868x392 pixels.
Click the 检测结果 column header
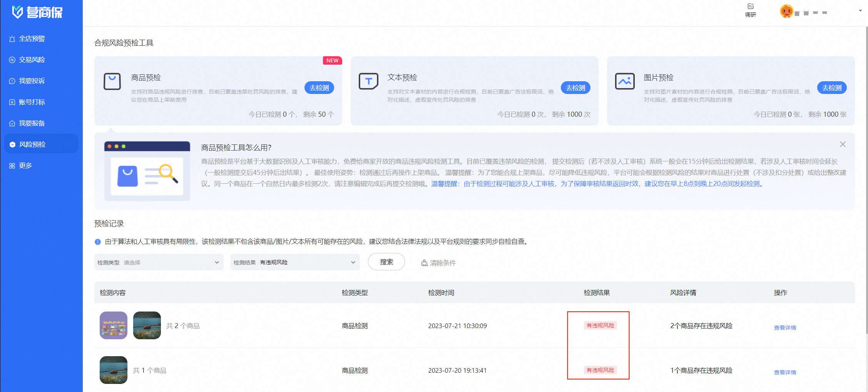click(597, 293)
